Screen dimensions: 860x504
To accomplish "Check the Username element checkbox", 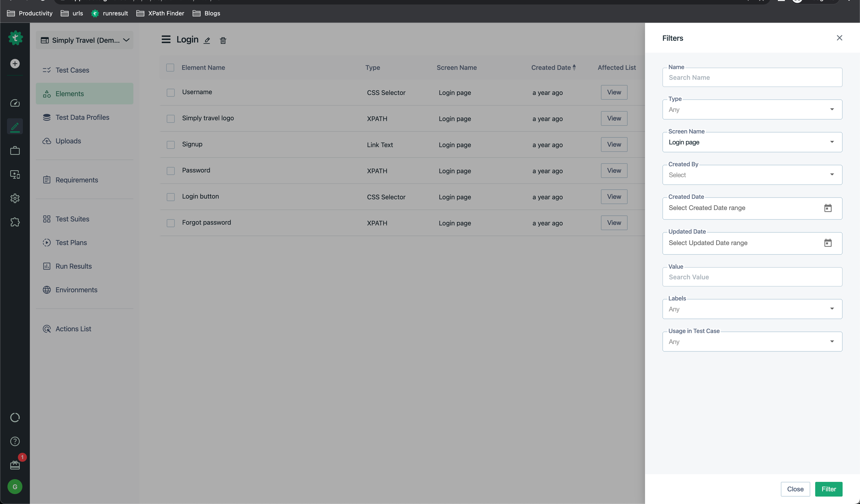I will tap(171, 93).
